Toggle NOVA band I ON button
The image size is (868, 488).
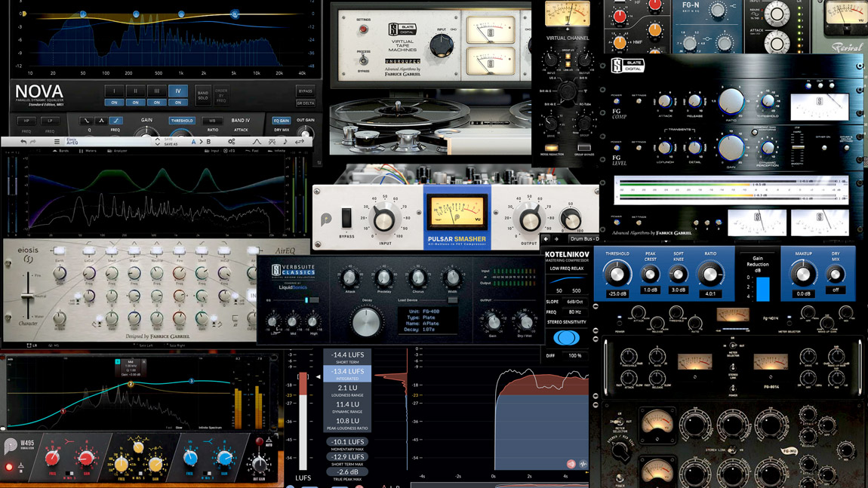115,102
